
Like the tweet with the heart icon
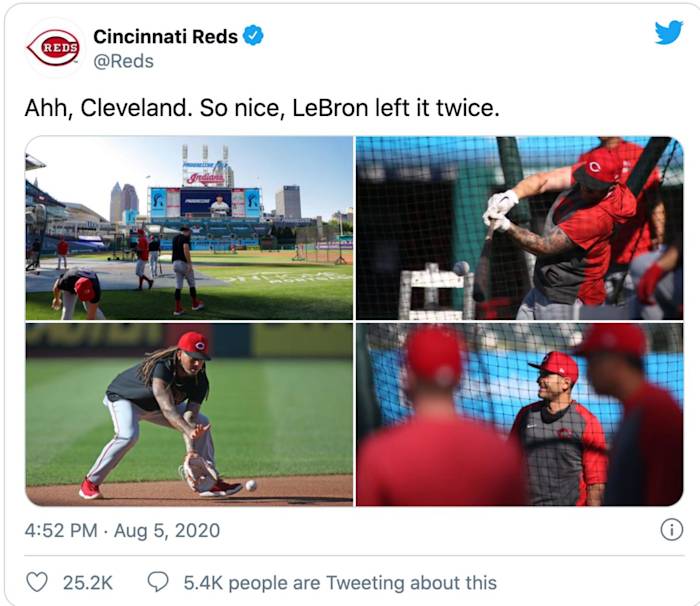coord(37,581)
